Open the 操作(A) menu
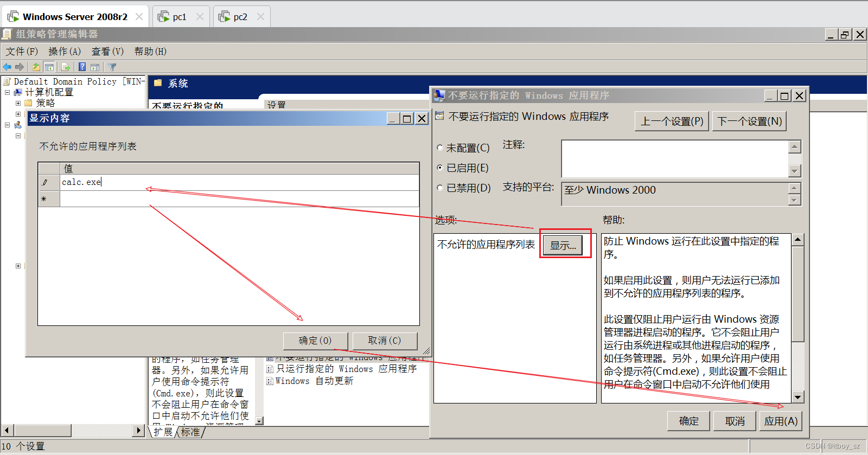 point(65,52)
